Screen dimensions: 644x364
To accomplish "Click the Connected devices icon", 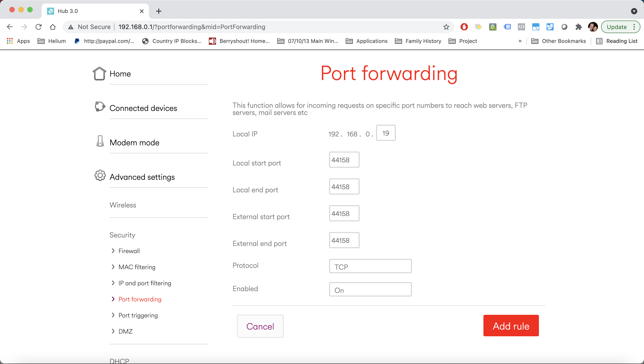I will click(100, 107).
